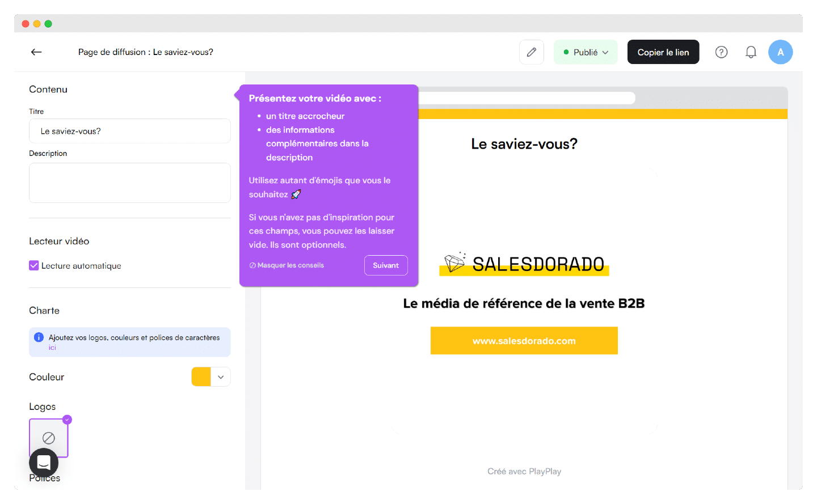Viewport: 817px width, 504px height.
Task: Click the Titre input field
Action: (130, 131)
